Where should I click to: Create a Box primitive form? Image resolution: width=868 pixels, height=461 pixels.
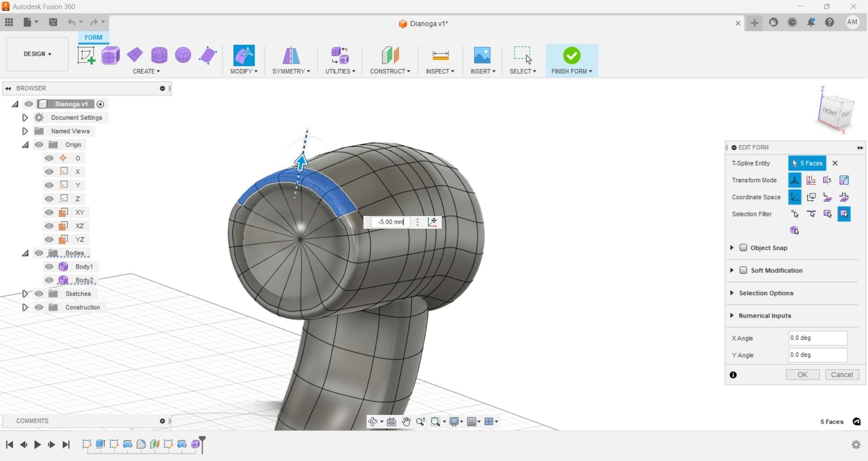[111, 55]
